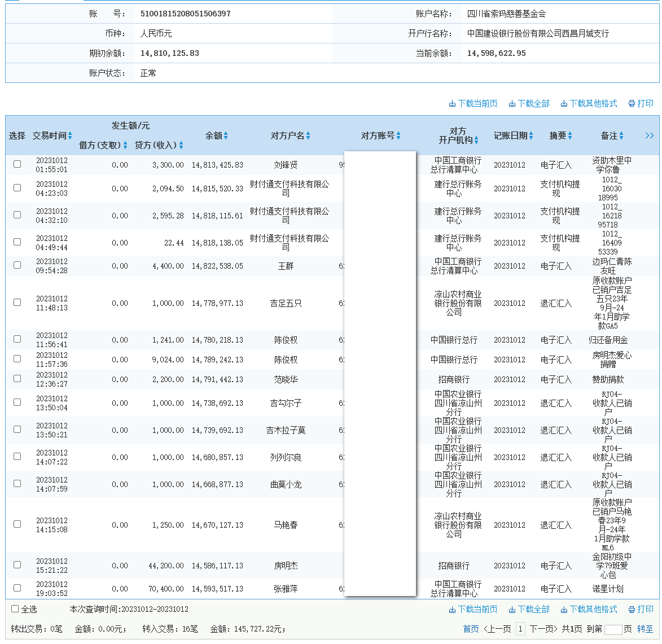
Task: Check the 04:23:03 财付通 transaction row
Action: click(x=17, y=187)
